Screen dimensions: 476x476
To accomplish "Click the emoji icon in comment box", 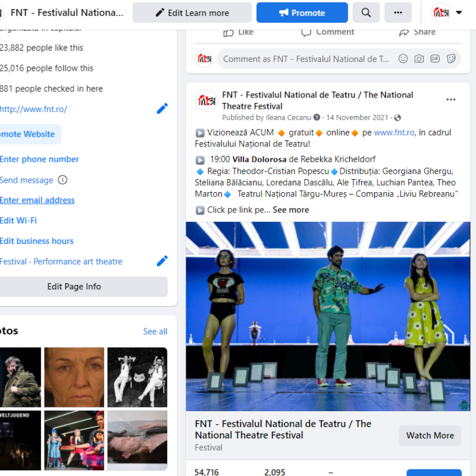I will (403, 59).
